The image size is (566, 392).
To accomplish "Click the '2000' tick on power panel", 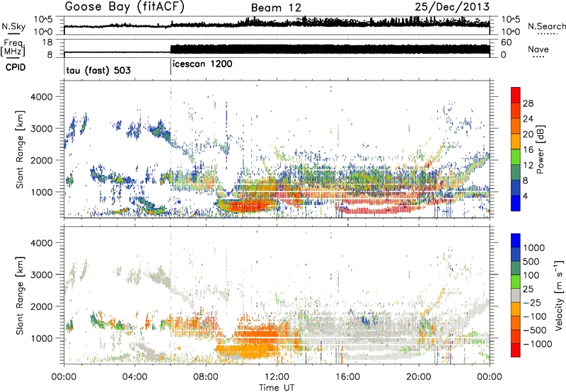I will click(x=41, y=160).
